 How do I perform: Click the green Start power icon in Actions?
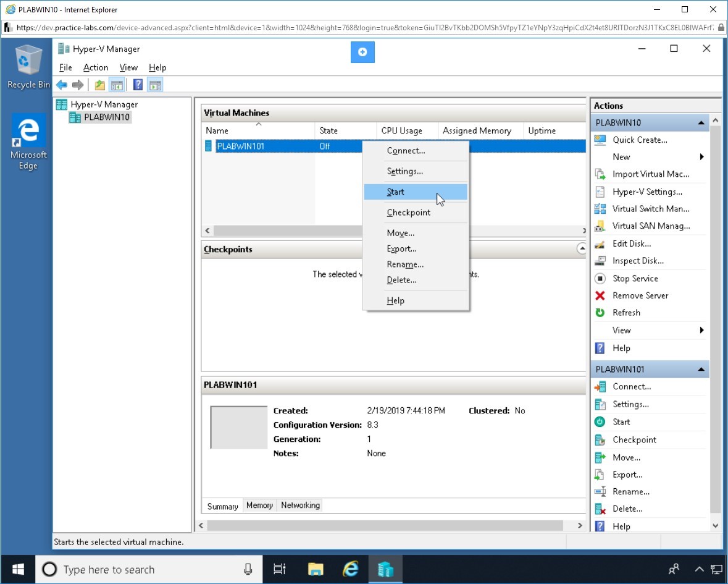[600, 422]
